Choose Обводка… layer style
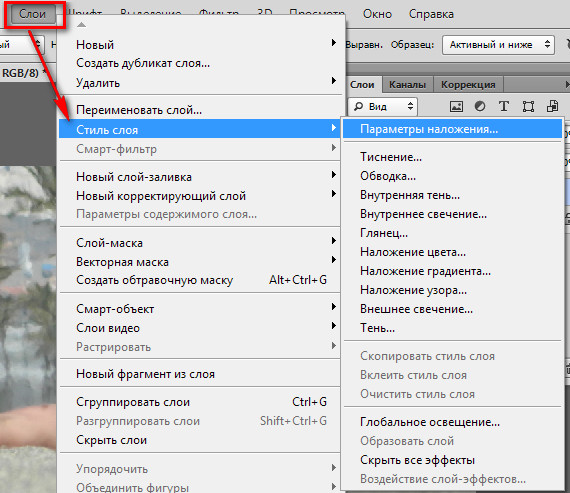 point(453,176)
